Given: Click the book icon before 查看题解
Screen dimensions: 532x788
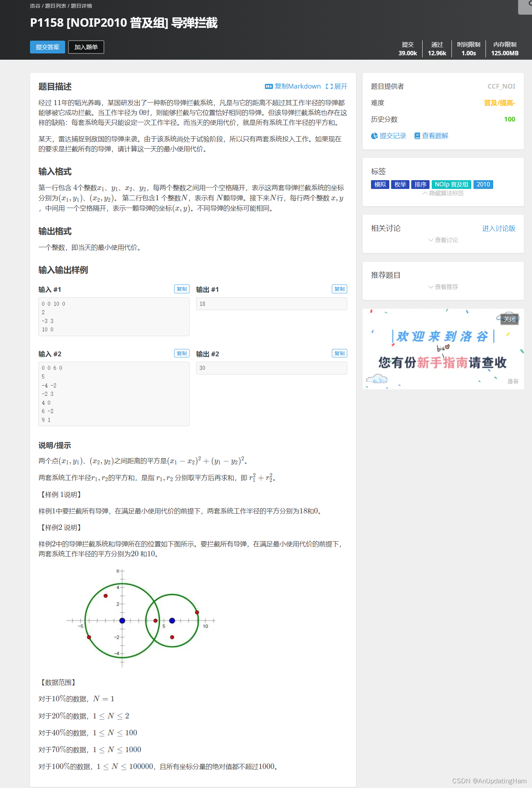Looking at the screenshot, I should tap(417, 136).
